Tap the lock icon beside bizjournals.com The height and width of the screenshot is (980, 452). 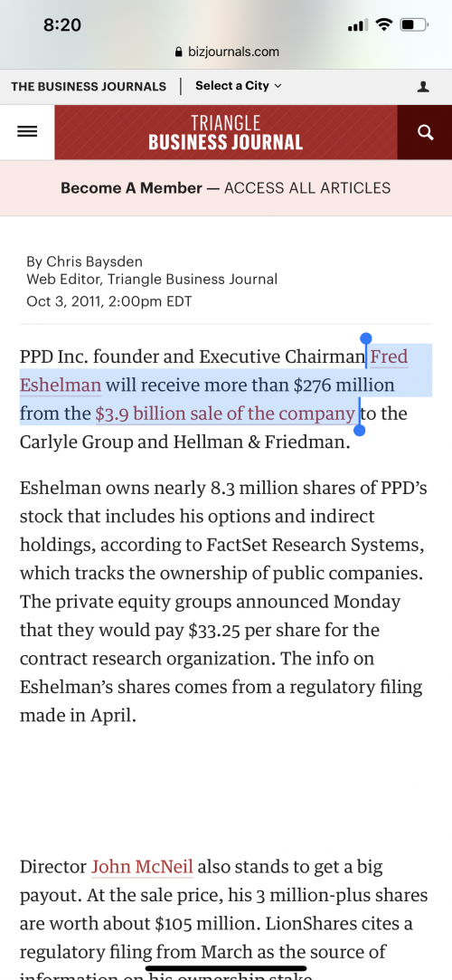180,52
